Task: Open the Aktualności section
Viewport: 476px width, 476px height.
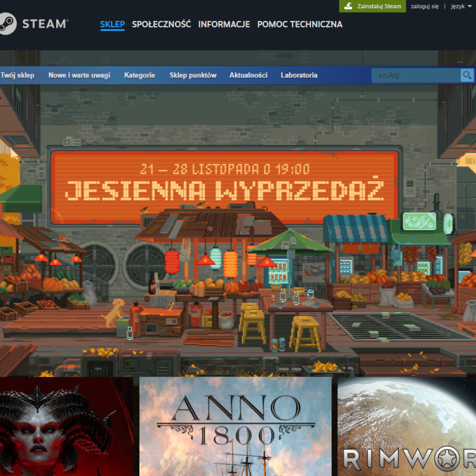Action: (249, 75)
